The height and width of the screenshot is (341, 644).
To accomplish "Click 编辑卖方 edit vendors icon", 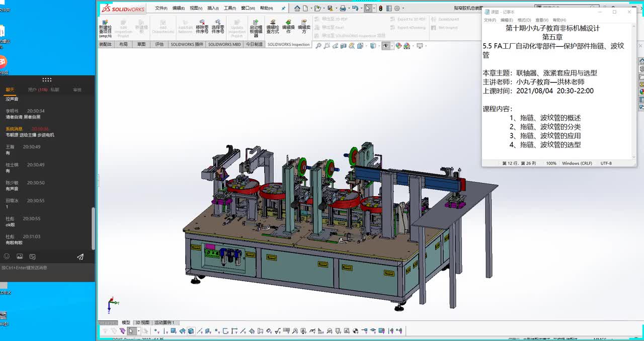I will [304, 27].
